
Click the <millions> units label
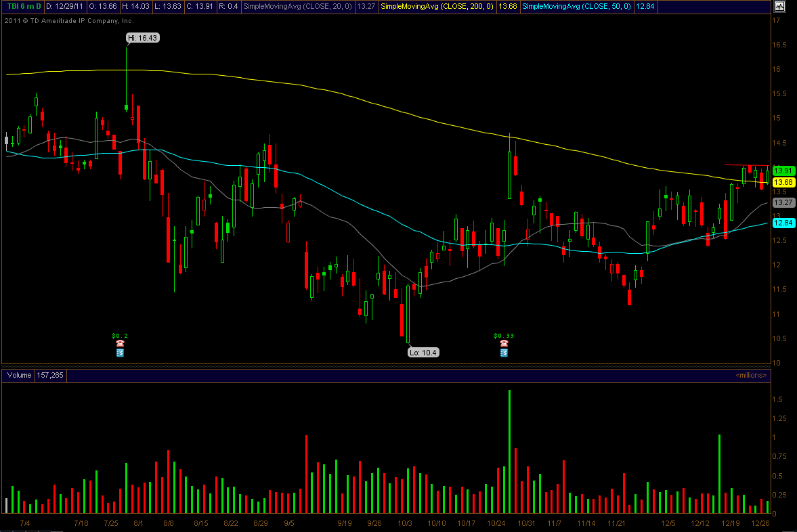[x=751, y=375]
